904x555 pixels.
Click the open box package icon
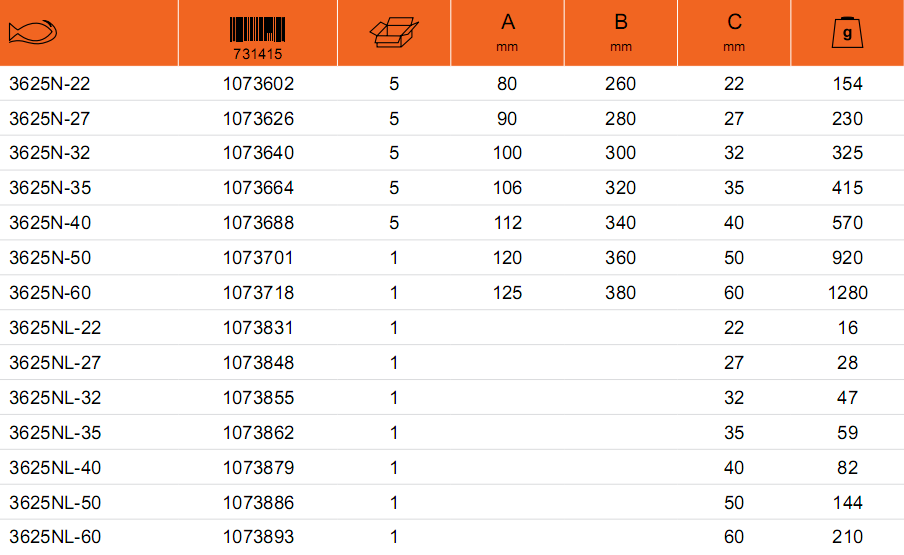pos(394,32)
